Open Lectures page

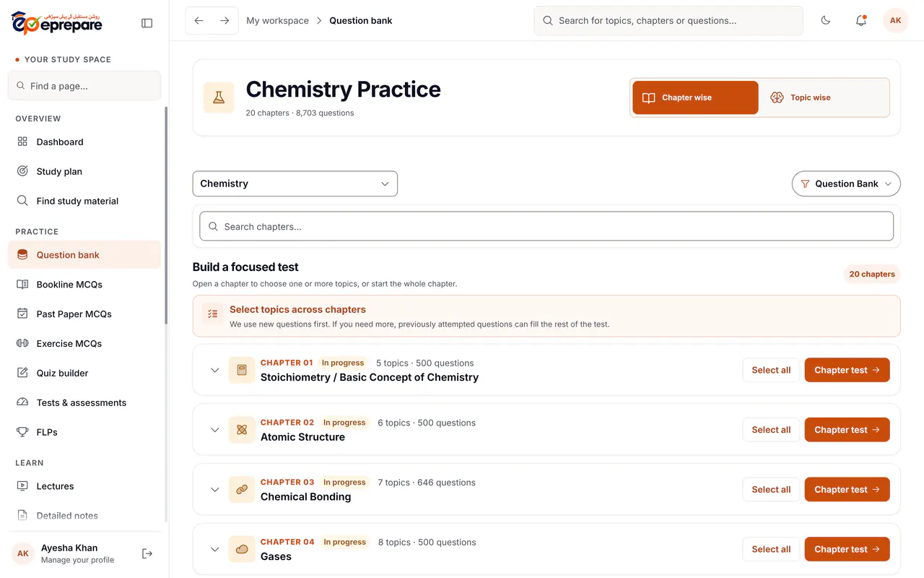click(84, 486)
